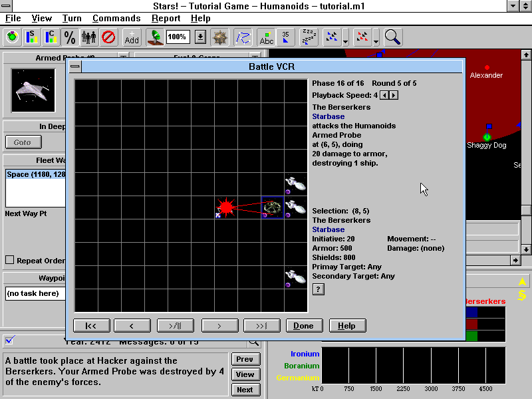This screenshot has height=399, width=532.
Task: Click the Goto button
Action: (x=23, y=142)
